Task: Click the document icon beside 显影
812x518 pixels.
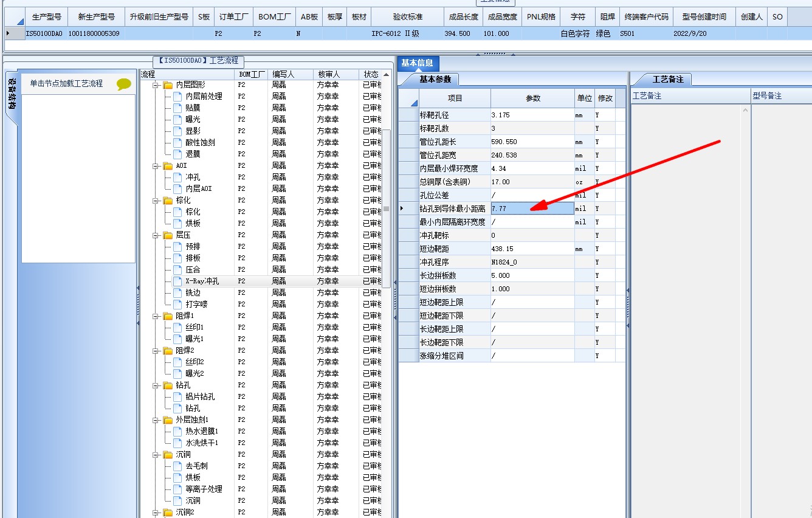Action: click(177, 131)
